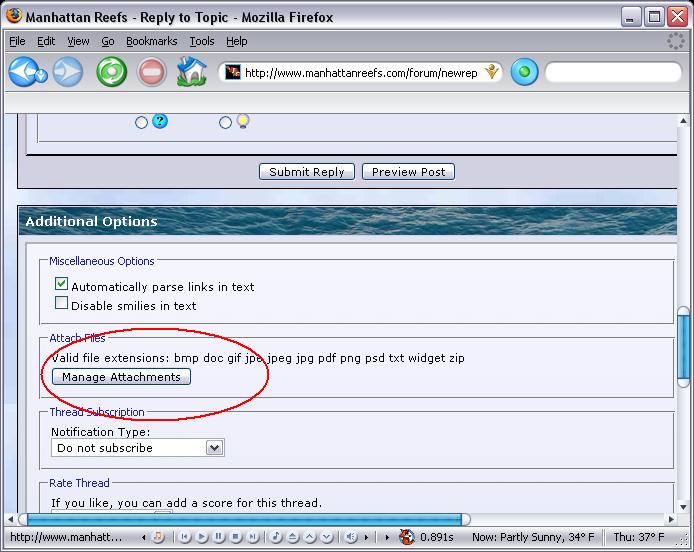The image size is (694, 552).
Task: Click the red Stop loading icon
Action: tap(151, 72)
